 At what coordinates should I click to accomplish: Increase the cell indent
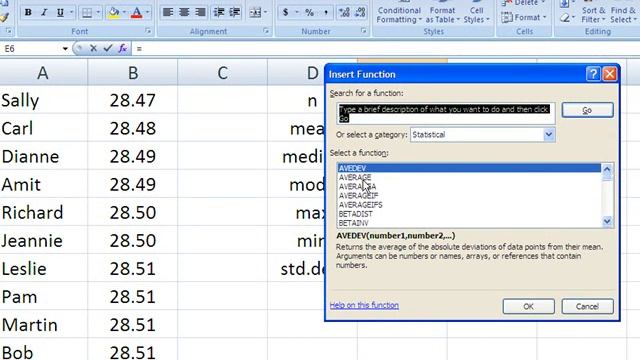[235, 13]
